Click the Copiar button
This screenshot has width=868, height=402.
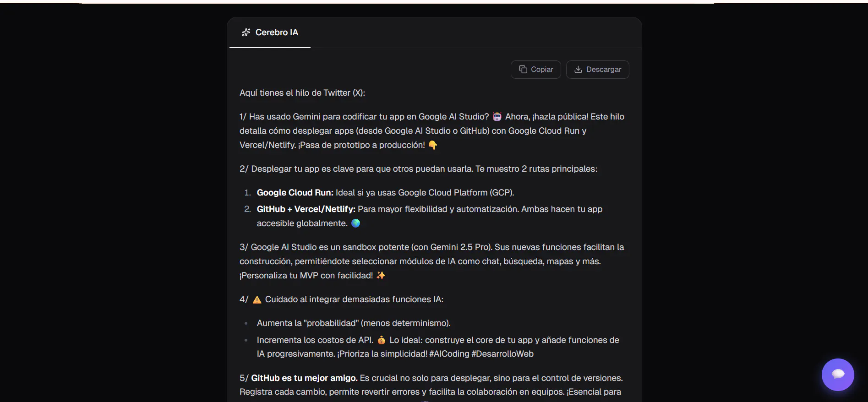tap(536, 70)
